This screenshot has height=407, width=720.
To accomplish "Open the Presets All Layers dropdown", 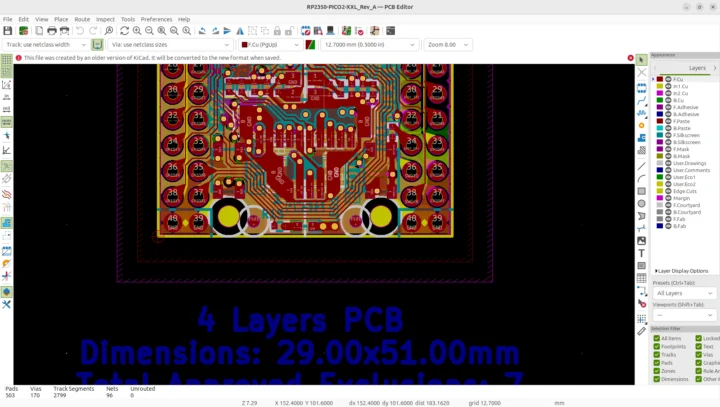I will pyautogui.click(x=684, y=293).
